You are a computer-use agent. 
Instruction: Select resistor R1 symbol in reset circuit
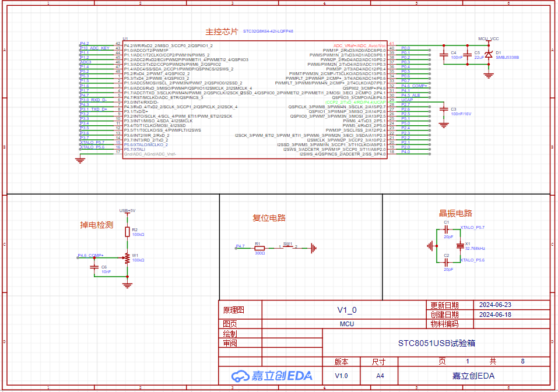(259, 248)
